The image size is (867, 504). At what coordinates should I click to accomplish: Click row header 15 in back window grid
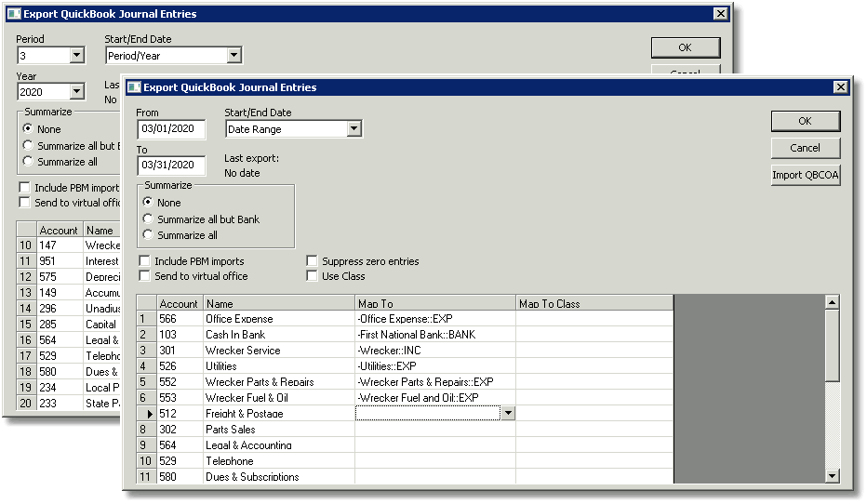pyautogui.click(x=27, y=324)
